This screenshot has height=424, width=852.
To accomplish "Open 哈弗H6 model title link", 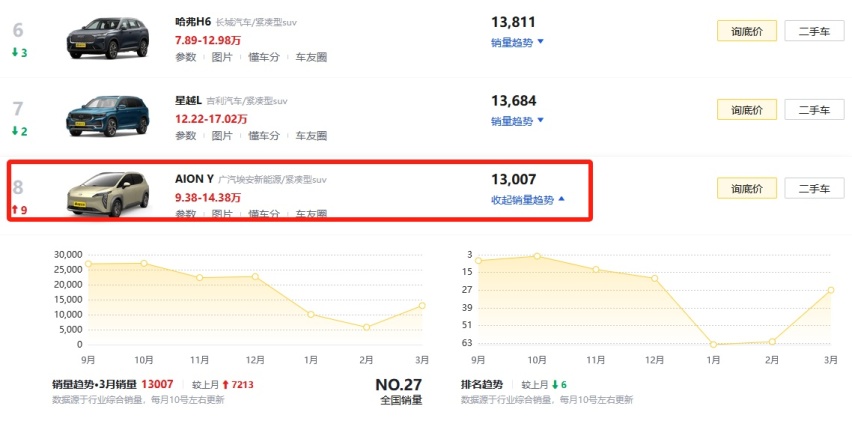I will [x=193, y=22].
